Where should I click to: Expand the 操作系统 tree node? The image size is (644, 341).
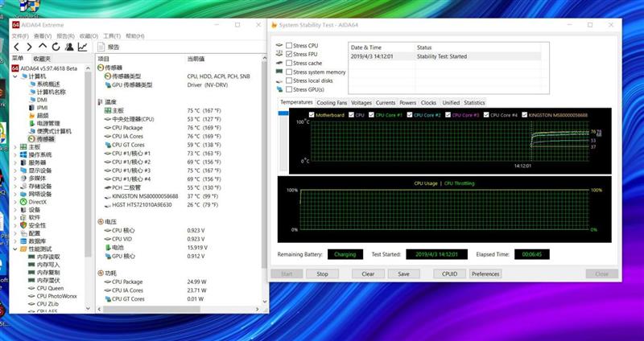point(15,154)
